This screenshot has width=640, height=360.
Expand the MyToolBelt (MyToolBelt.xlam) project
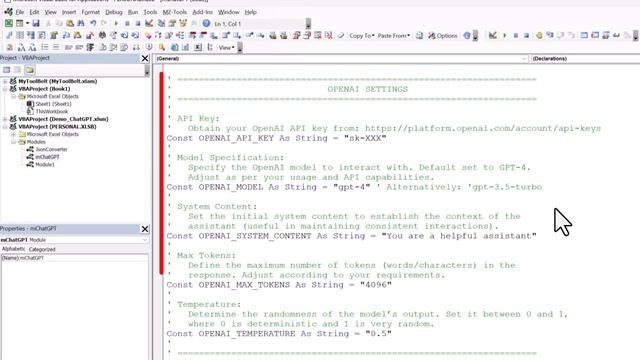5,81
